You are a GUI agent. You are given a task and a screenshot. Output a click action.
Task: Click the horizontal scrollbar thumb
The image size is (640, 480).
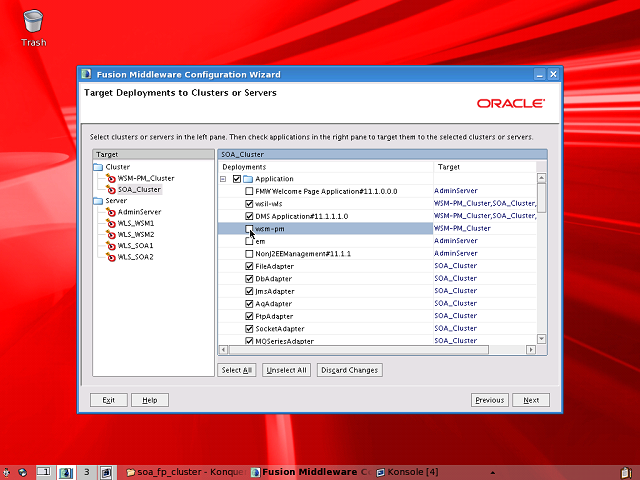[x=358, y=349]
